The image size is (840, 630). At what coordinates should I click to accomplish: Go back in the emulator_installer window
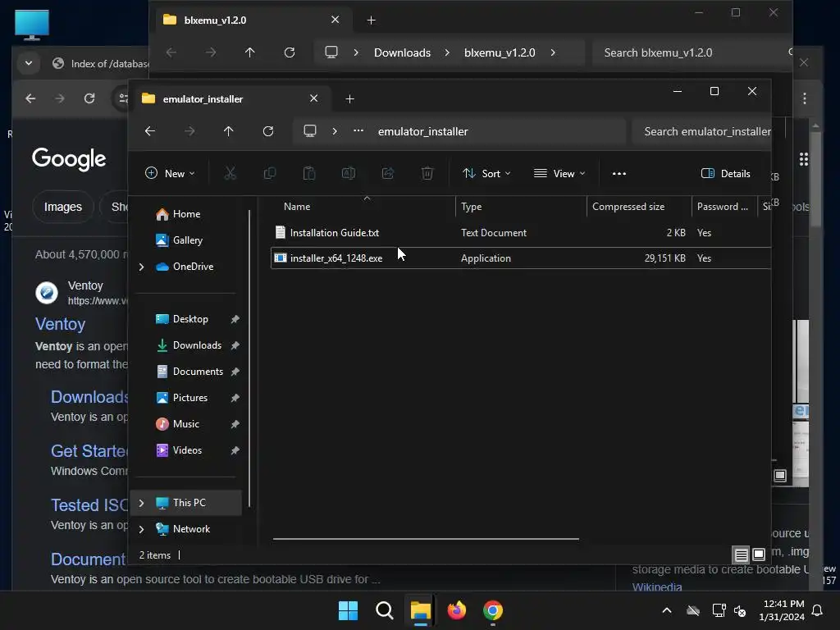click(x=150, y=131)
